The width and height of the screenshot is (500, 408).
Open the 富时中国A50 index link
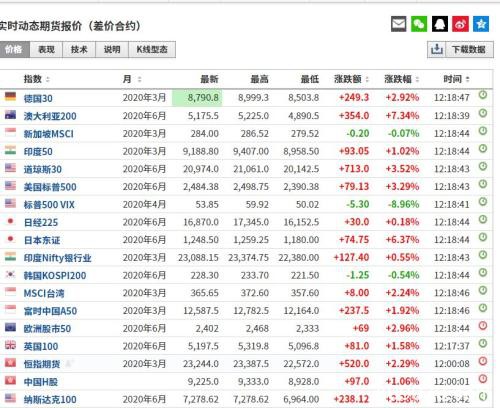pyautogui.click(x=50, y=311)
